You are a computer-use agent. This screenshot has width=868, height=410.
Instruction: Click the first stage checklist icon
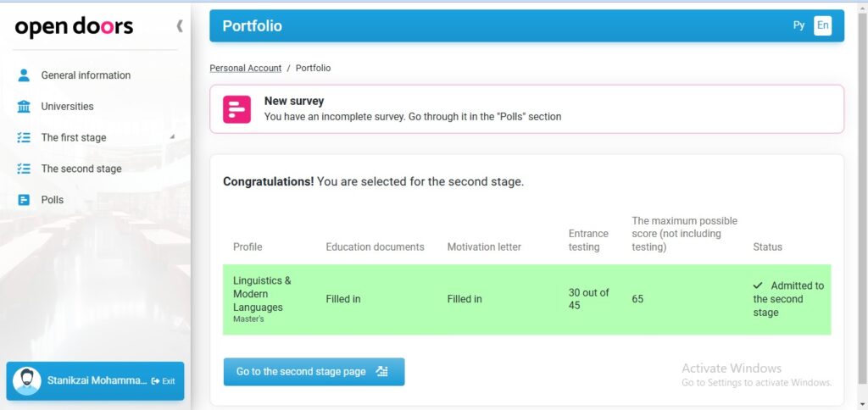[24, 137]
